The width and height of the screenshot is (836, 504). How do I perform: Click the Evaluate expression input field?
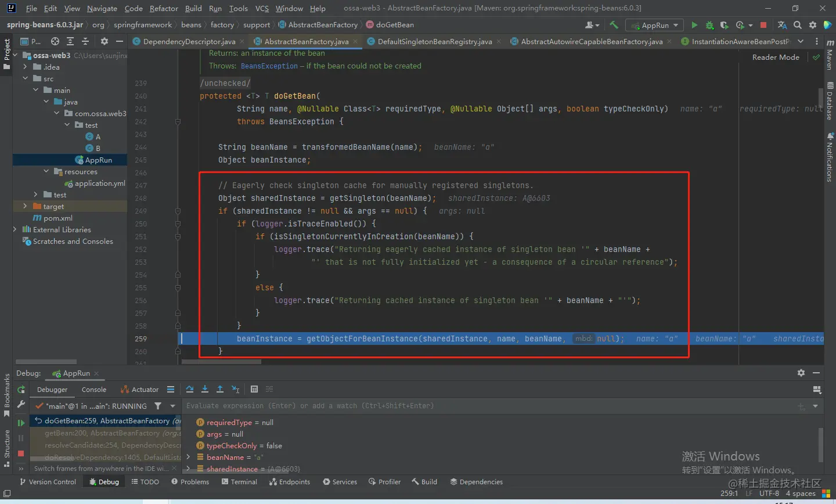tap(488, 406)
